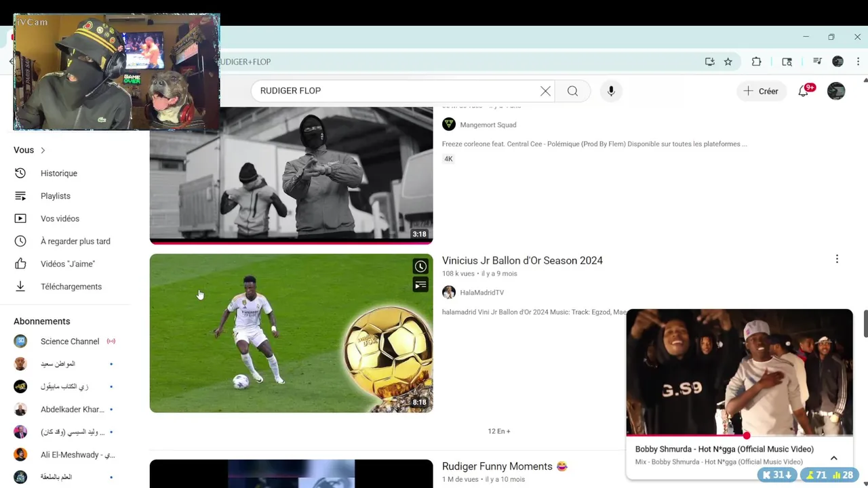Click the 12 En+ text

pyautogui.click(x=499, y=431)
